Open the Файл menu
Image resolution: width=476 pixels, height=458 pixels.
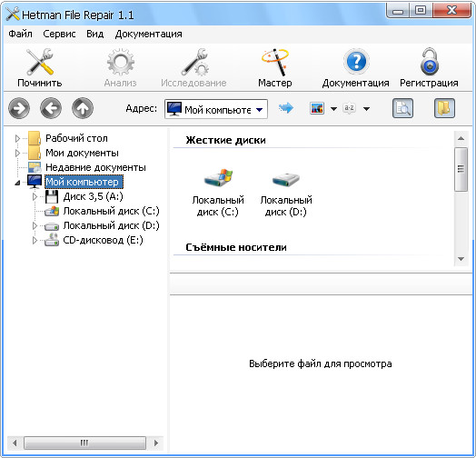coord(20,34)
